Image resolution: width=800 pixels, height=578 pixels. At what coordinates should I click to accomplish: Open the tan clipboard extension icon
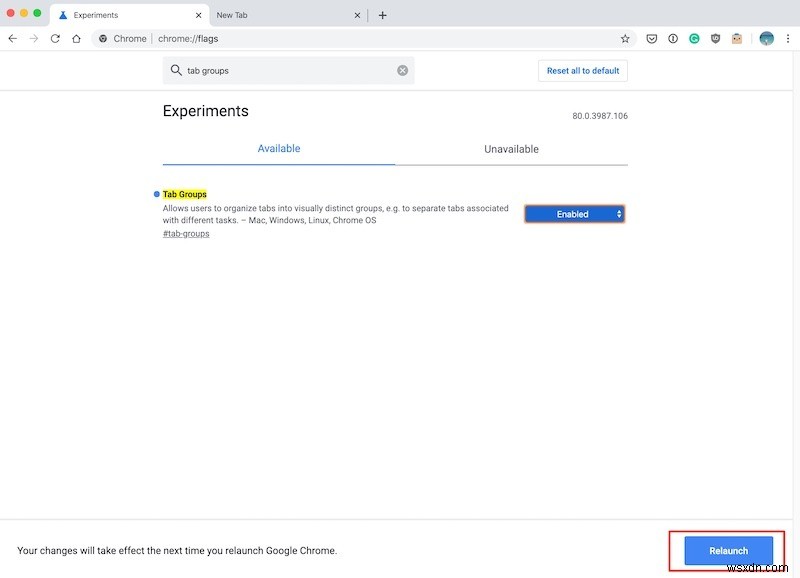[x=737, y=39]
